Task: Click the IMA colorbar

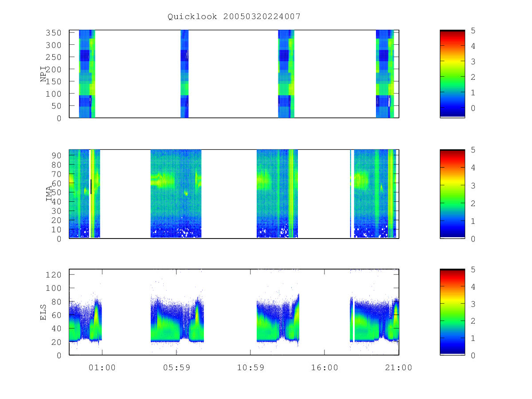Action: [x=452, y=194]
